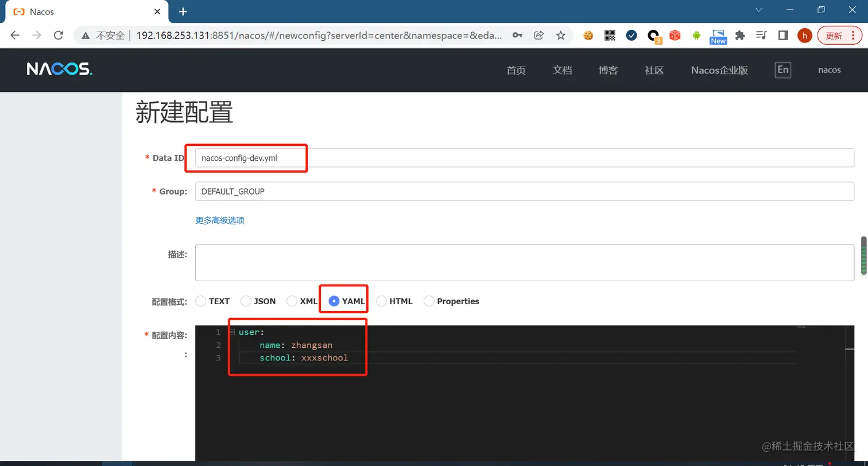Select the JSON format radio button
Image resolution: width=868 pixels, height=466 pixels.
(246, 301)
